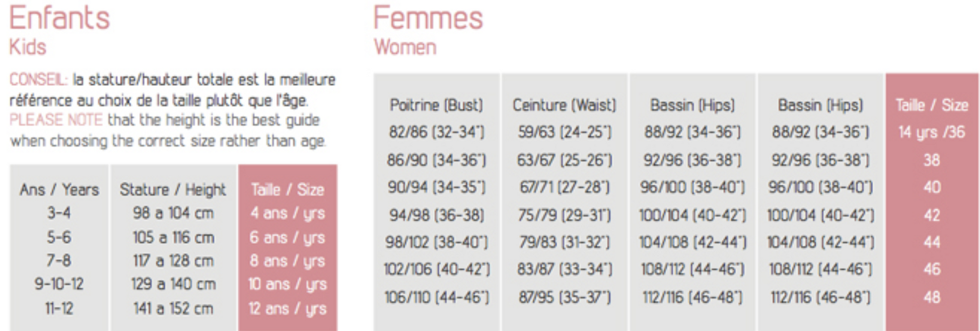Select the "Women" subtitle text
The image size is (980, 331).
pos(405,47)
